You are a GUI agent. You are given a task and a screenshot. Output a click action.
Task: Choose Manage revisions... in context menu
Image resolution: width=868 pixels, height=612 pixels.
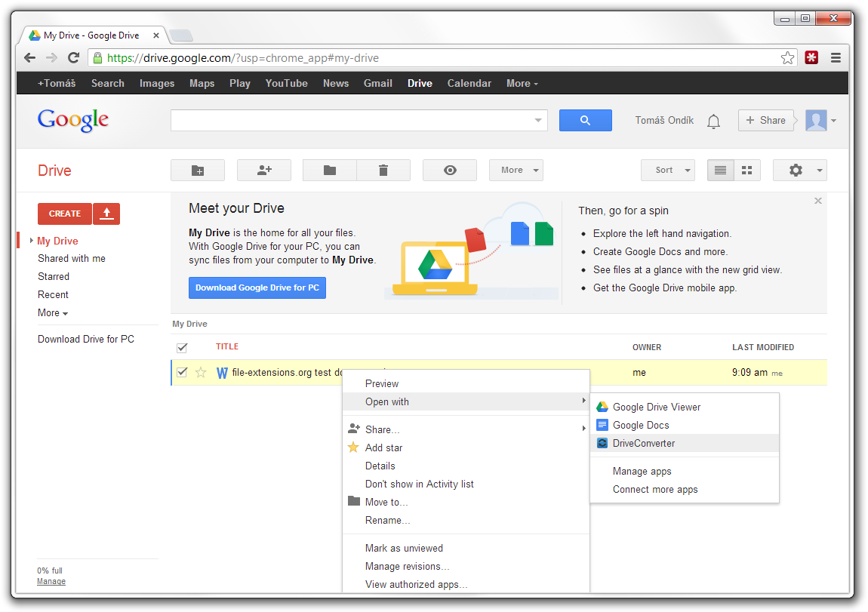coord(466,567)
